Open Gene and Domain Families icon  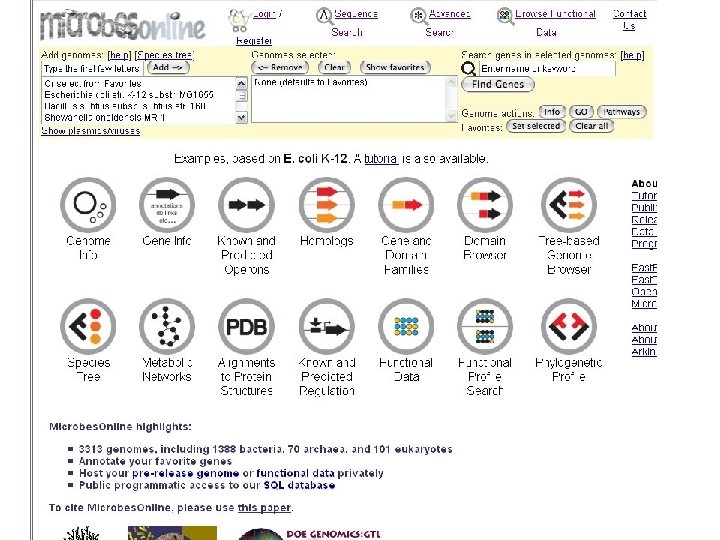(x=406, y=205)
